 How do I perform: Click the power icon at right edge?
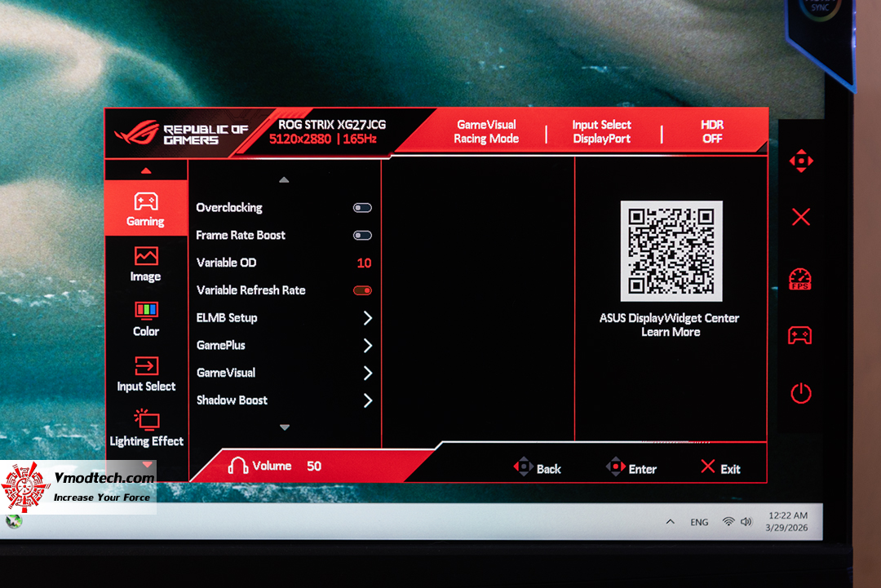point(801,392)
